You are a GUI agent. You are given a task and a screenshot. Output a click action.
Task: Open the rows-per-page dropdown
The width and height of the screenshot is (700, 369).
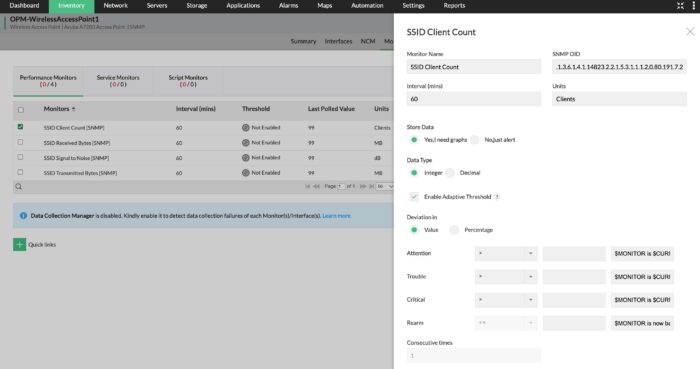384,186
